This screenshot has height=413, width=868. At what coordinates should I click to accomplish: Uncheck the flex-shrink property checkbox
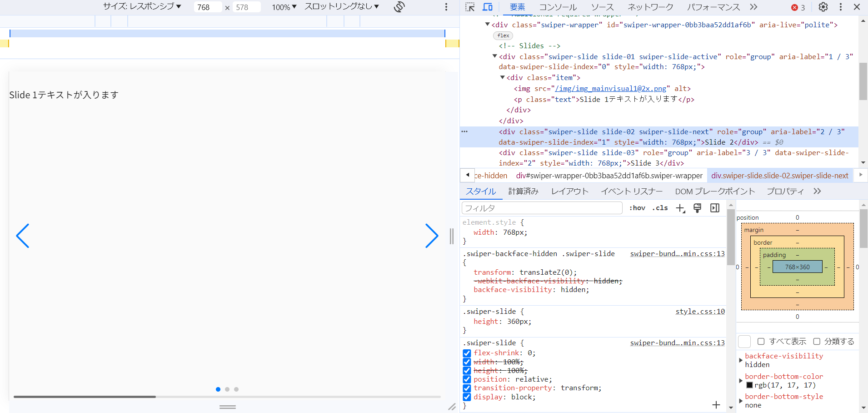click(467, 353)
